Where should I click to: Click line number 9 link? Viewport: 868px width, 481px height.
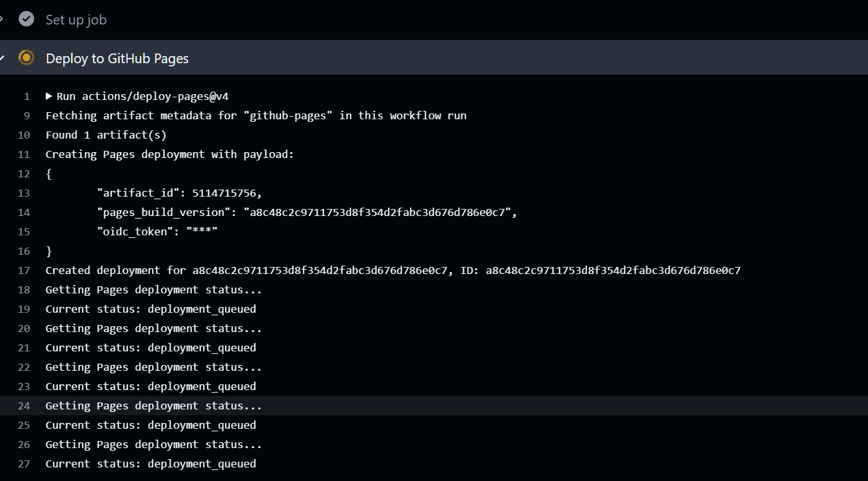(26, 115)
